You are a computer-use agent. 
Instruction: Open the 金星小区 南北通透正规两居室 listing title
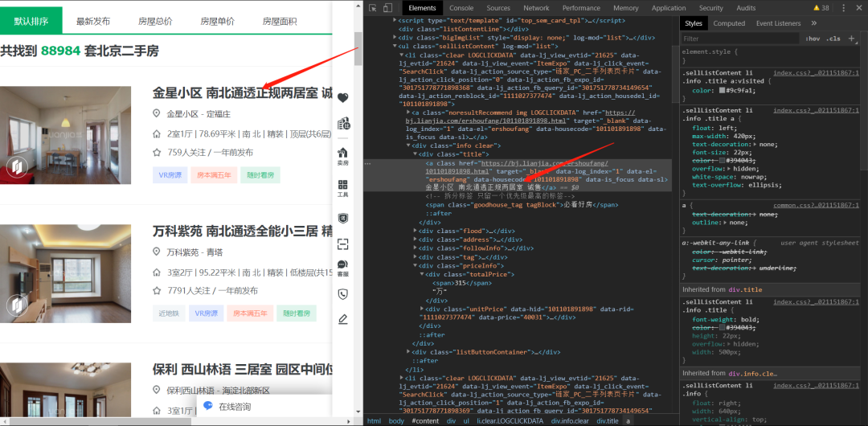pos(243,93)
